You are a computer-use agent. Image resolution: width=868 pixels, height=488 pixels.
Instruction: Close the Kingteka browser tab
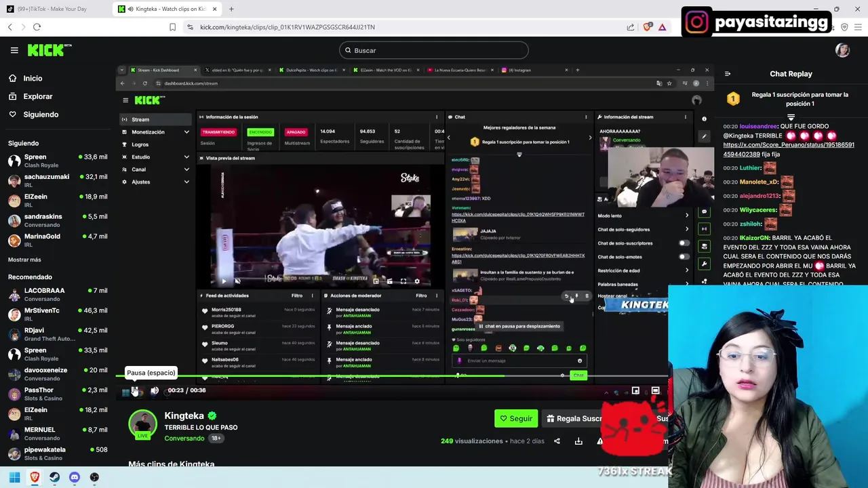pyautogui.click(x=215, y=9)
